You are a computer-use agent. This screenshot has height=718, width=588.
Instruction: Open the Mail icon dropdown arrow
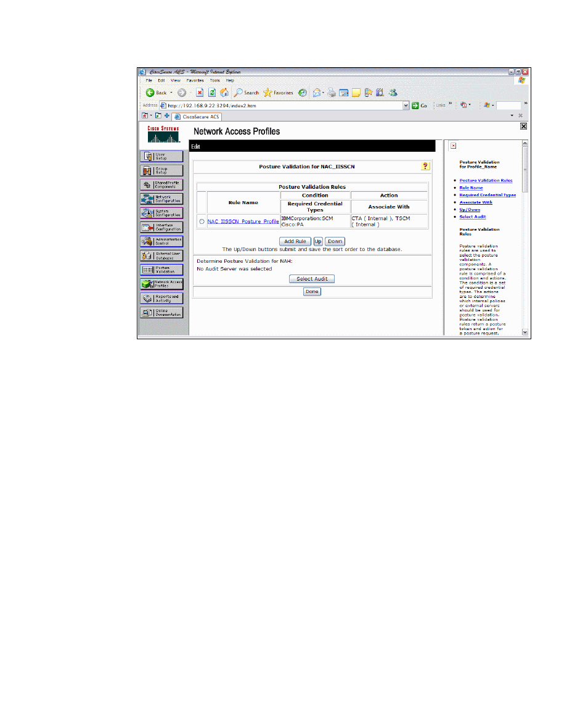coord(323,93)
